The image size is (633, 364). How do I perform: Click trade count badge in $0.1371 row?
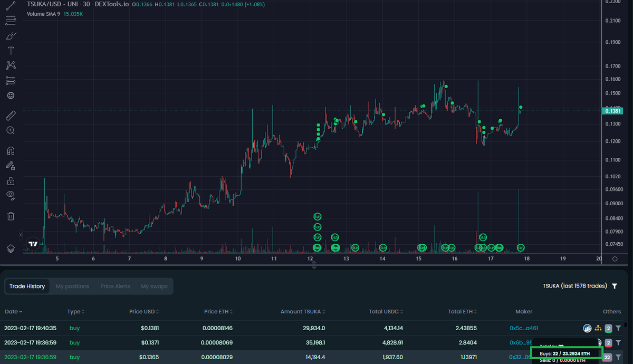[x=608, y=343]
